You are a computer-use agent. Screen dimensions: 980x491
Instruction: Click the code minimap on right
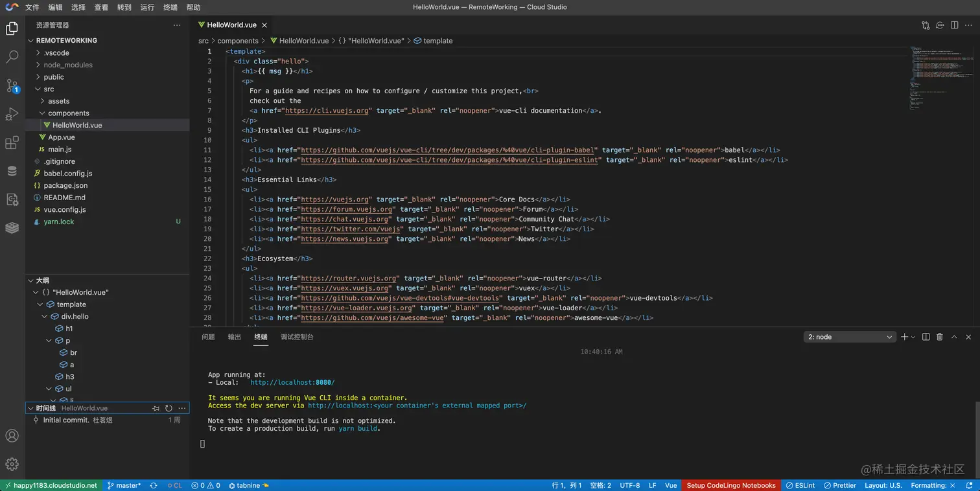[x=941, y=78]
